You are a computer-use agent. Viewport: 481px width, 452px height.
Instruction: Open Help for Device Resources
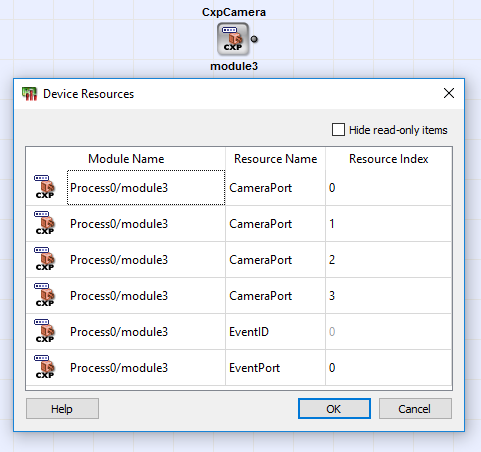(x=62, y=409)
